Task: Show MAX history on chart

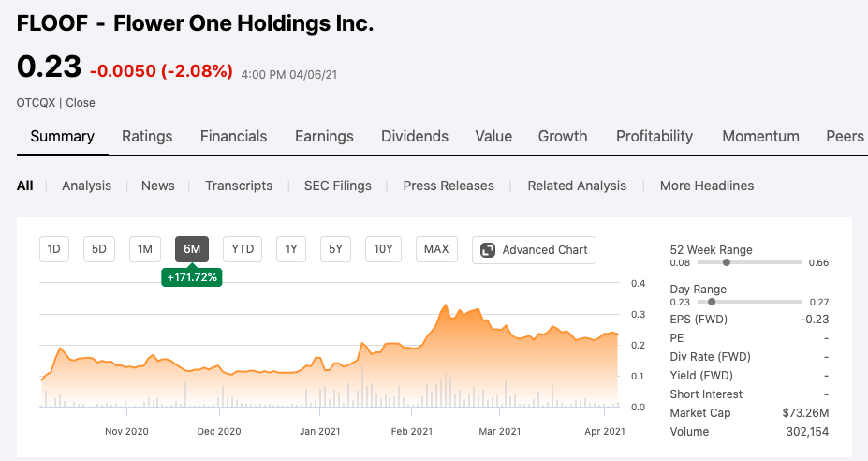Action: tap(436, 249)
